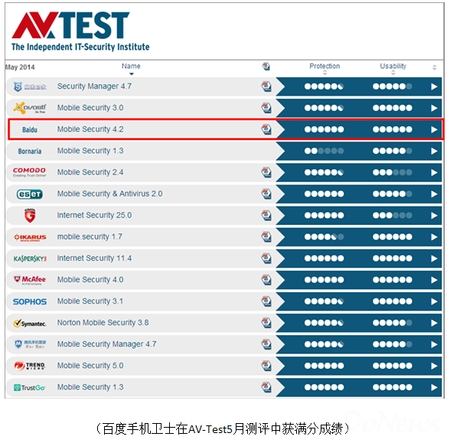Click Comodo's usability rating dots

tap(392, 172)
